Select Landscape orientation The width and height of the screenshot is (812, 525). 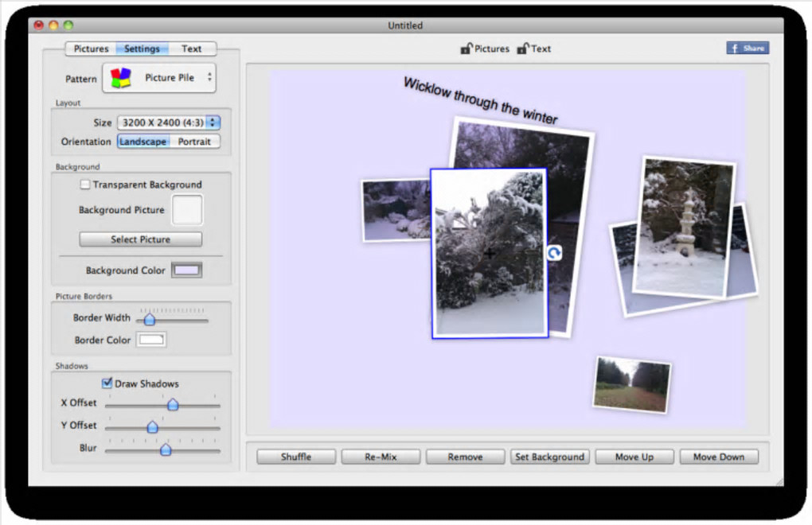click(x=143, y=142)
